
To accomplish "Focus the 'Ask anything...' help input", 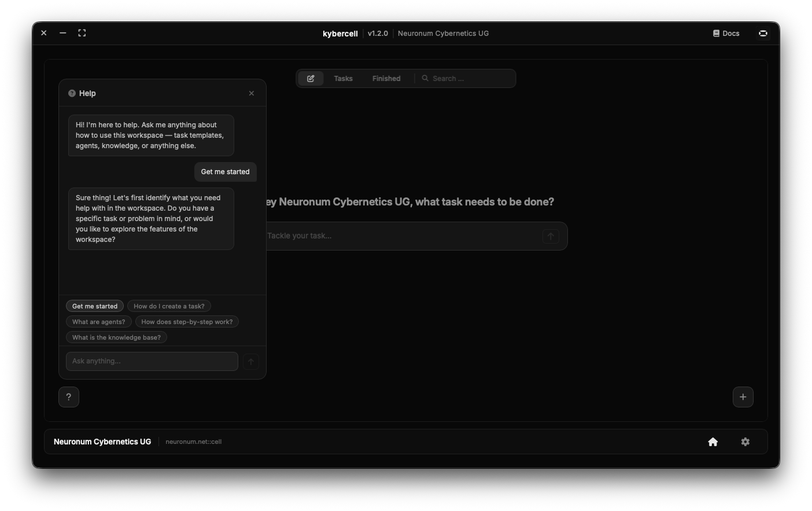I will (152, 361).
